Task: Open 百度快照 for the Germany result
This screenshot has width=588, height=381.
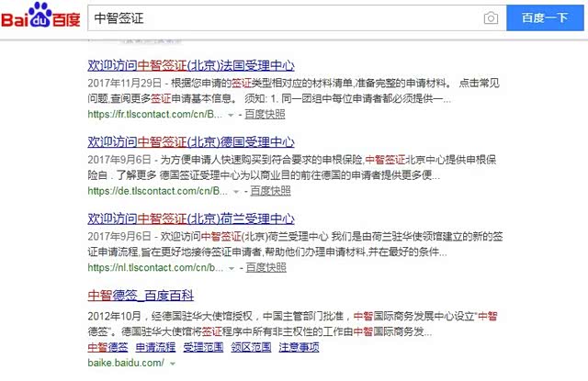Action: coord(270,191)
